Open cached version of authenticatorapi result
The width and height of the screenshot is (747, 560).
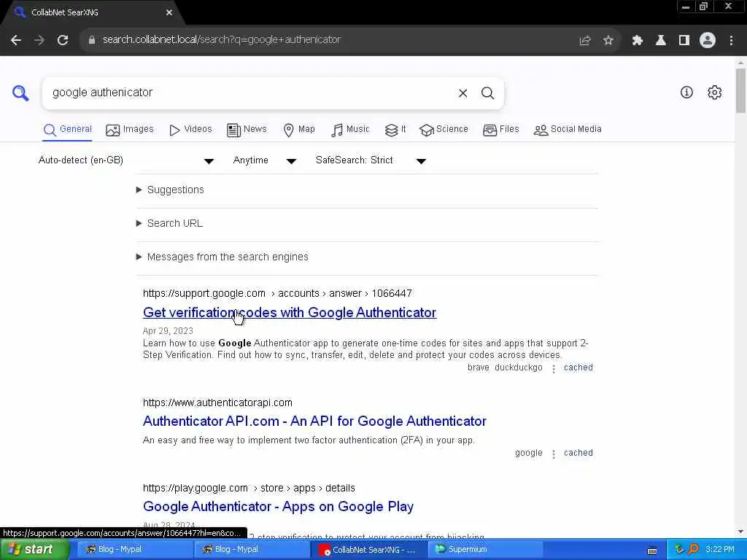[578, 453]
